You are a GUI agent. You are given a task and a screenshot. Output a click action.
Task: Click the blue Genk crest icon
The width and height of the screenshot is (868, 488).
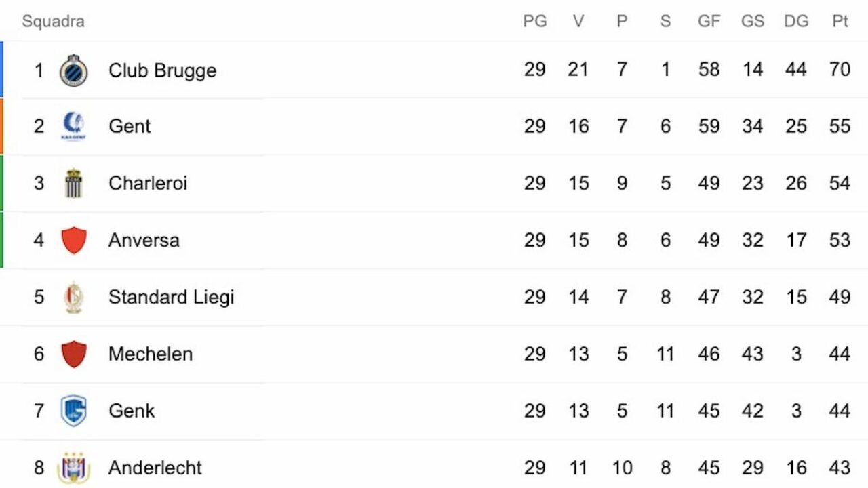(73, 411)
